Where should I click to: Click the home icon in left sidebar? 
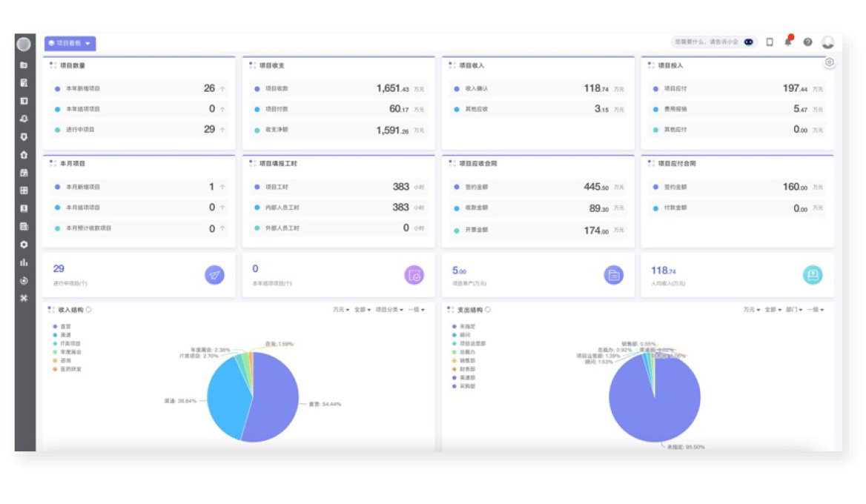point(24,155)
